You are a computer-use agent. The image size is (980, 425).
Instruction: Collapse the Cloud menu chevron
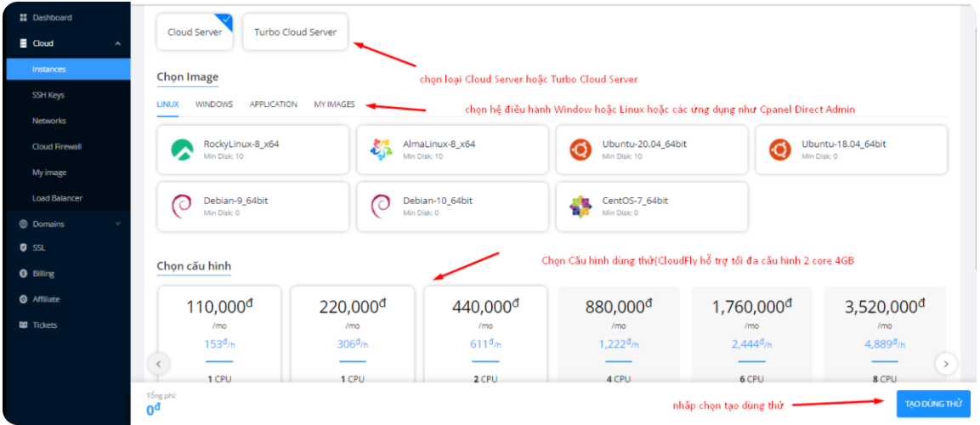118,43
